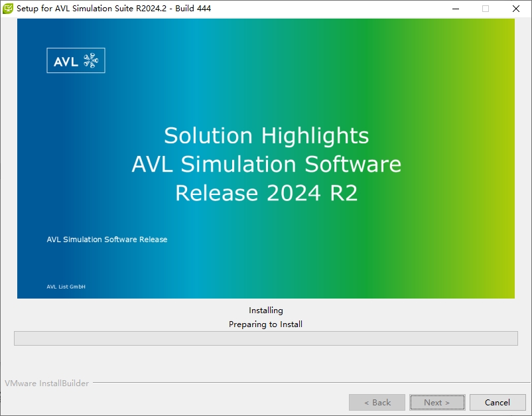Click the installation progress bar

click(266, 338)
